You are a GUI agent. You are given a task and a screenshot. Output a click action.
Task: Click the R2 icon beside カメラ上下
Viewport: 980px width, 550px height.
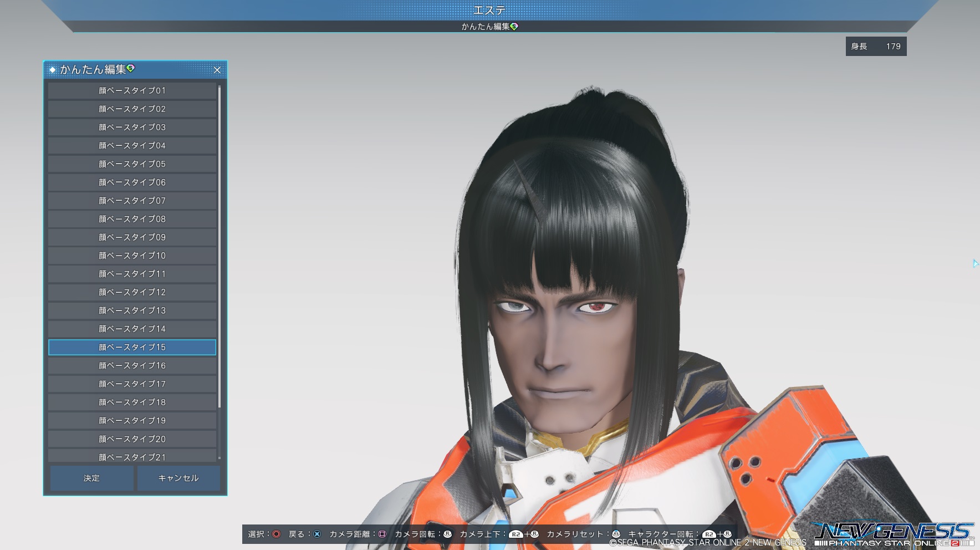tap(515, 534)
